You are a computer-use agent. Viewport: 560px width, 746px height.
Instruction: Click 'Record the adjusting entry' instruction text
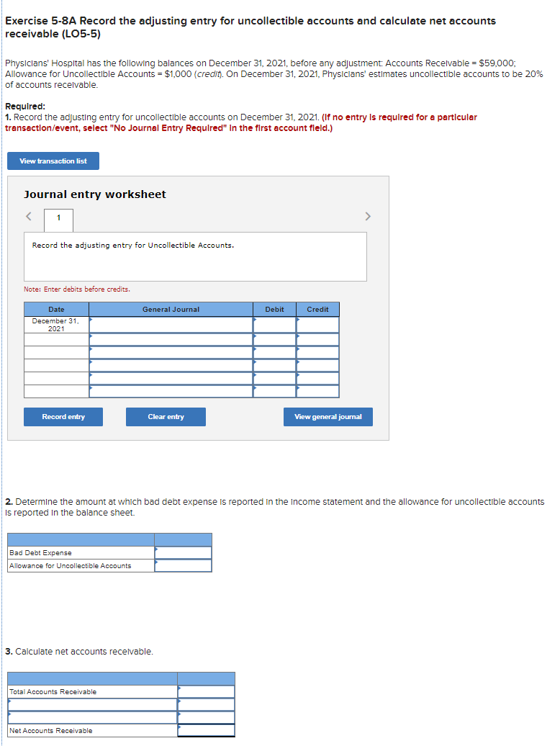pos(133,246)
